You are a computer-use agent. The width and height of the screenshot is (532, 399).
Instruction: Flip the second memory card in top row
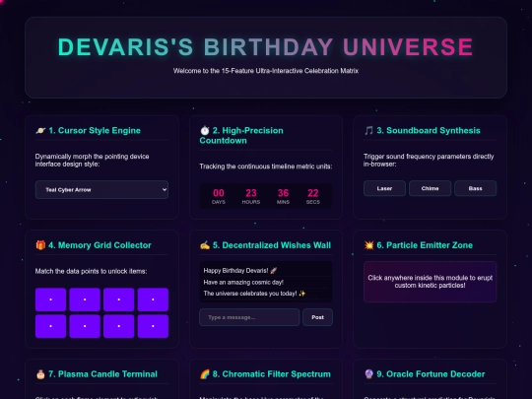tap(85, 299)
